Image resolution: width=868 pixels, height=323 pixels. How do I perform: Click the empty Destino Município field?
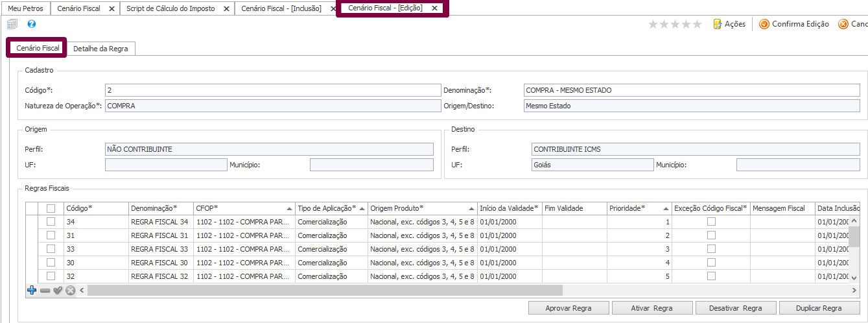pos(798,165)
